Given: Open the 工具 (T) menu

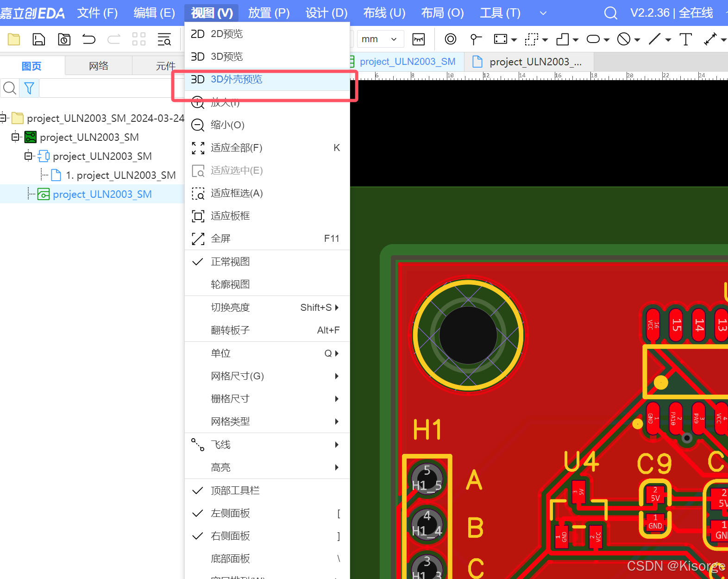Looking at the screenshot, I should pos(500,13).
